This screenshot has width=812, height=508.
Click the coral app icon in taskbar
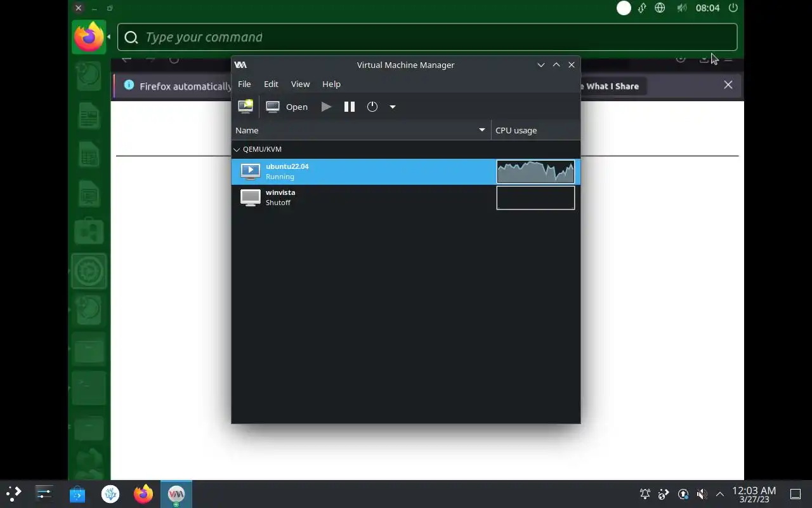[110, 493]
